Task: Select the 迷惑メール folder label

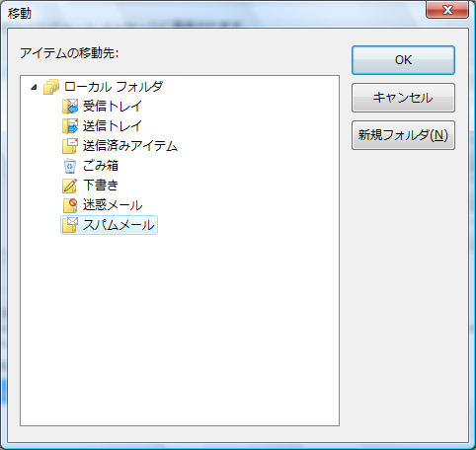Action: pyautogui.click(x=113, y=205)
